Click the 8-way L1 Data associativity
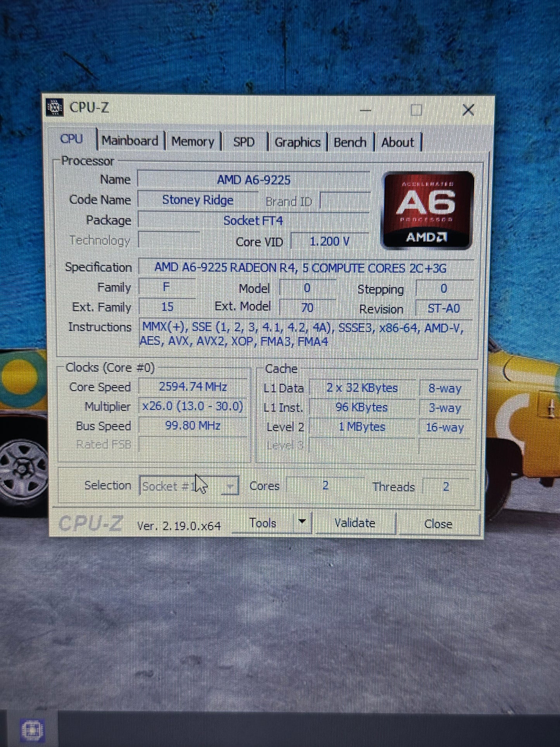The width and height of the screenshot is (560, 747). (445, 388)
